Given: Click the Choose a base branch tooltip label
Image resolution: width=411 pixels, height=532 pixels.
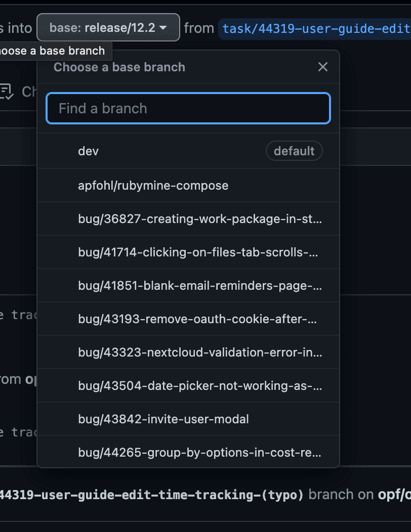Looking at the screenshot, I should pyautogui.click(x=52, y=51).
